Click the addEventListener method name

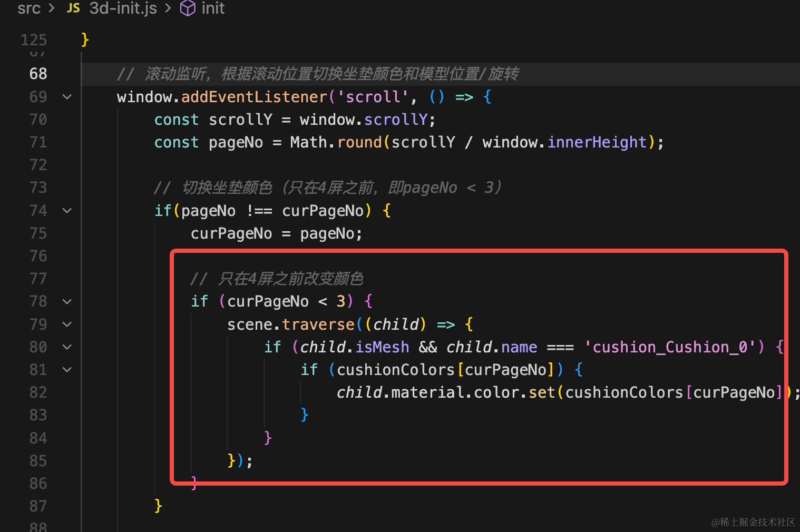255,97
